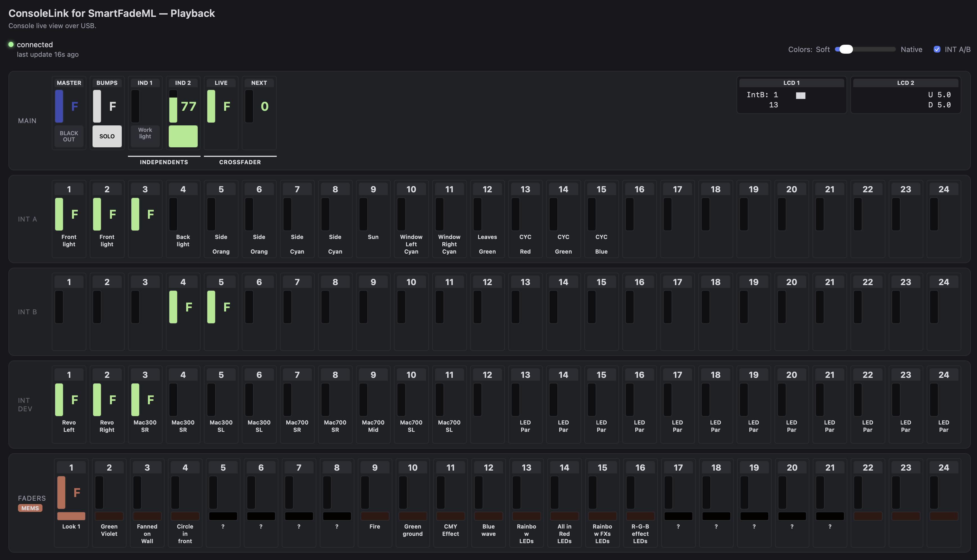Click memory fader 4 Circle in front bar
The width and height of the screenshot is (977, 560).
click(175, 492)
